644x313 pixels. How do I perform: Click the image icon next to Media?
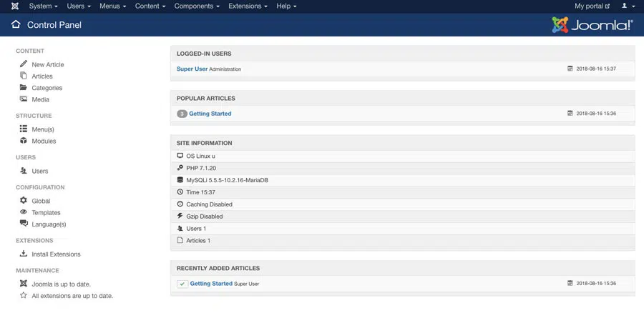tap(24, 99)
